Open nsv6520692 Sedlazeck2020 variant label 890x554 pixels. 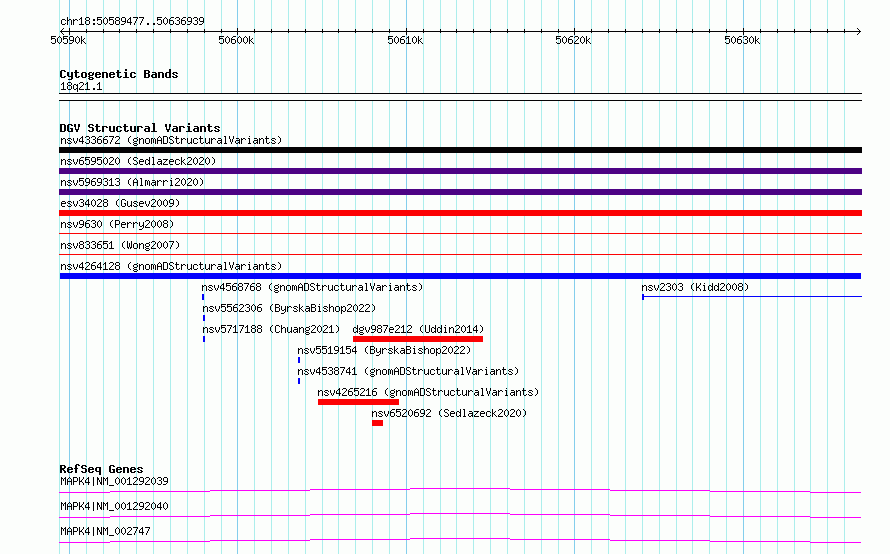tap(449, 413)
